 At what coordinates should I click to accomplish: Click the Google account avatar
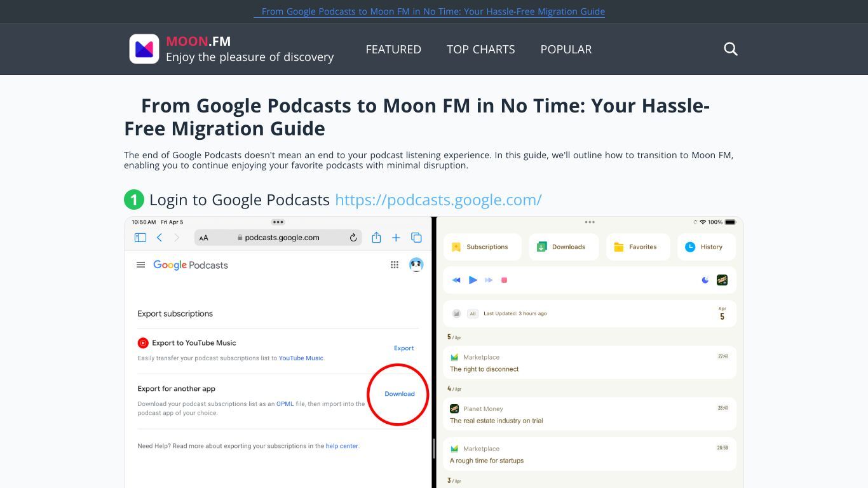[x=416, y=265]
